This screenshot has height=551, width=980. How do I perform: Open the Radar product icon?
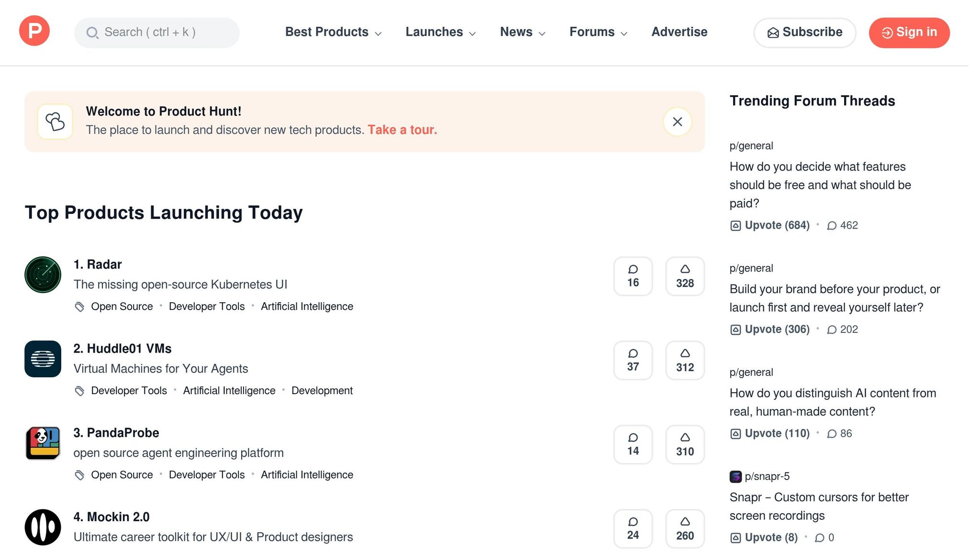tap(43, 275)
